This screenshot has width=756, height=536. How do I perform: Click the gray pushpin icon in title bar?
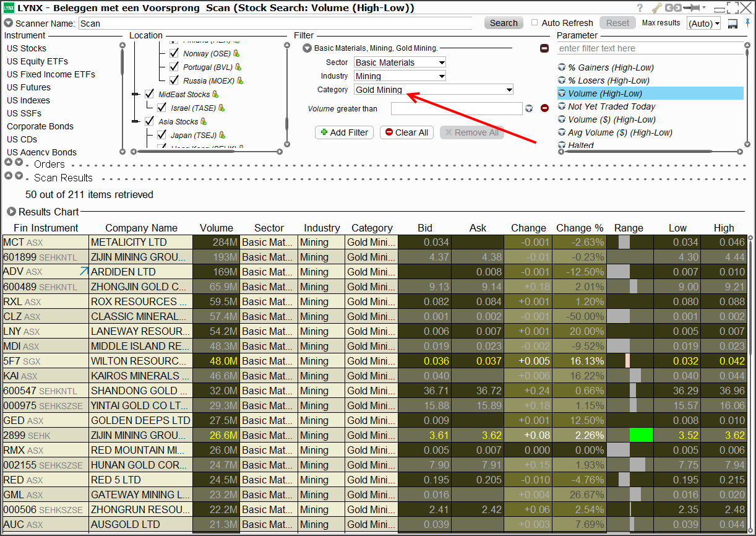point(692,8)
